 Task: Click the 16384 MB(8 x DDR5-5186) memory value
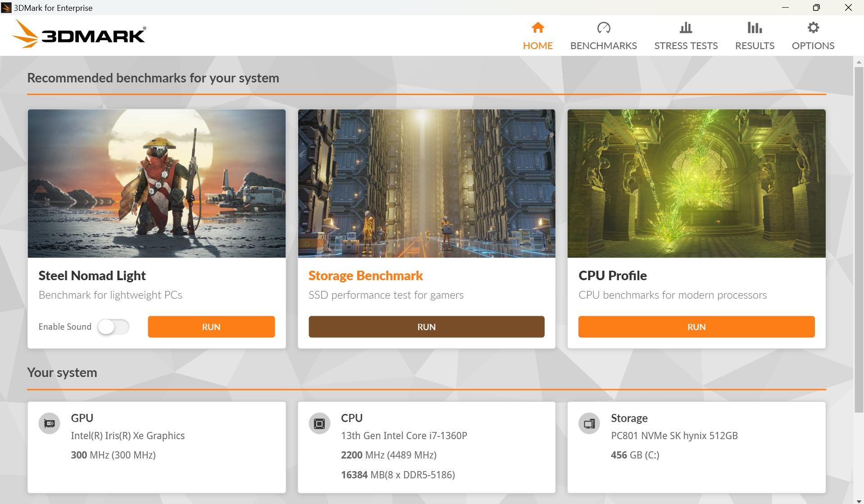point(398,475)
